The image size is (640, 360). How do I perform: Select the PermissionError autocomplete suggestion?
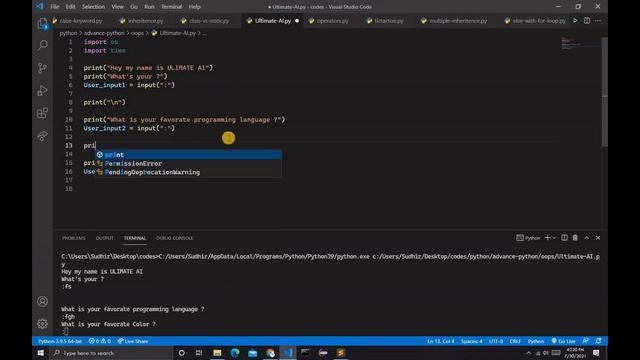pos(188,163)
